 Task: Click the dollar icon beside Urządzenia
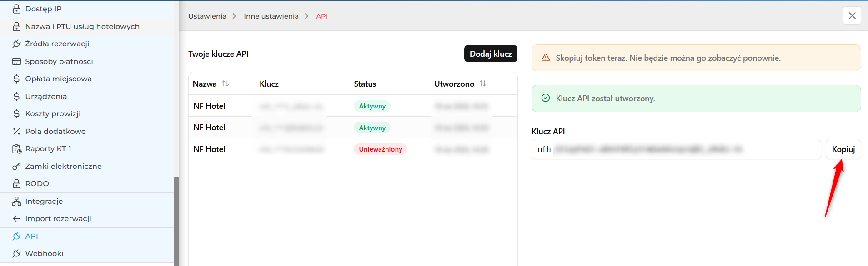click(x=16, y=96)
